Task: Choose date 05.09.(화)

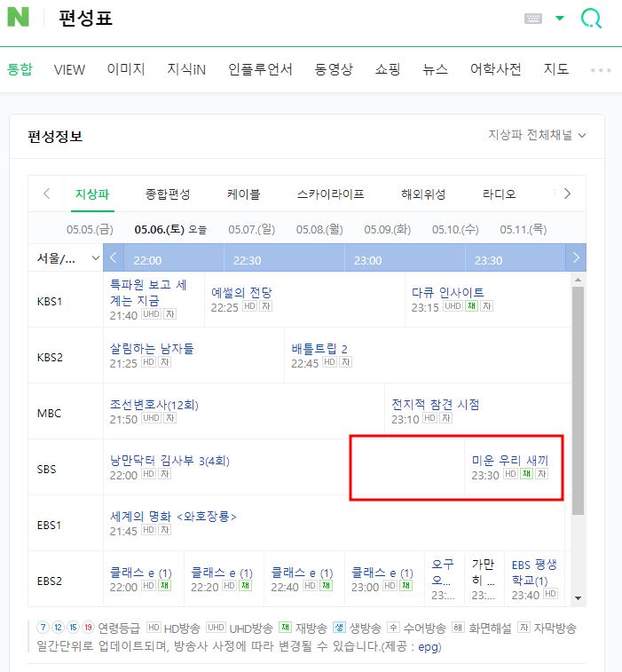Action: 387,230
